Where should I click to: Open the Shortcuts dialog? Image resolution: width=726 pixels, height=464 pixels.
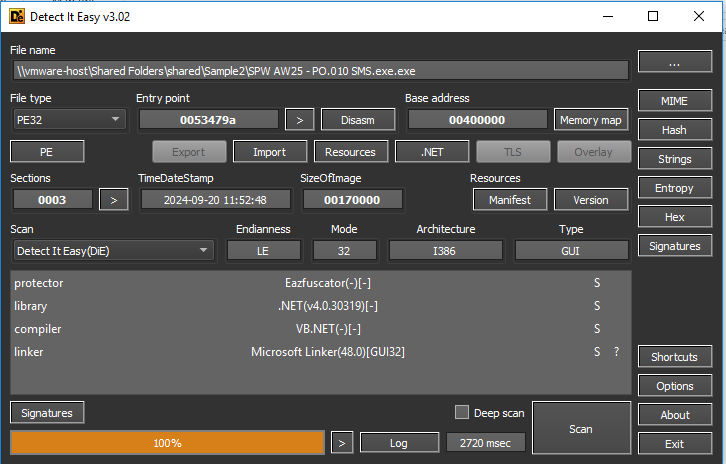point(675,357)
